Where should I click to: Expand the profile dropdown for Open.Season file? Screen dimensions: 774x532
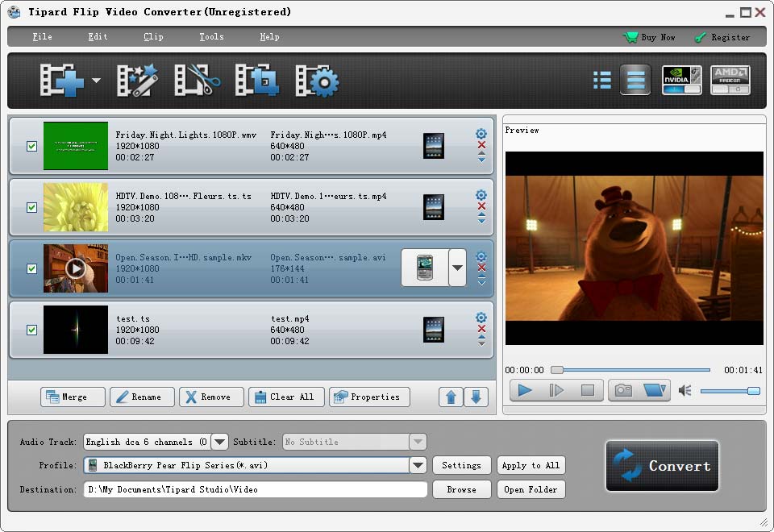457,268
